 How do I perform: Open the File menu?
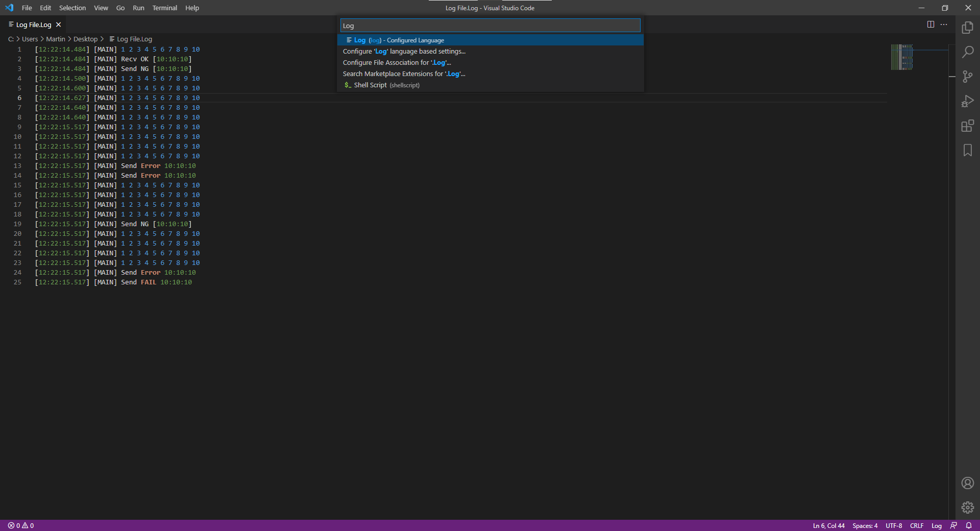(x=27, y=8)
